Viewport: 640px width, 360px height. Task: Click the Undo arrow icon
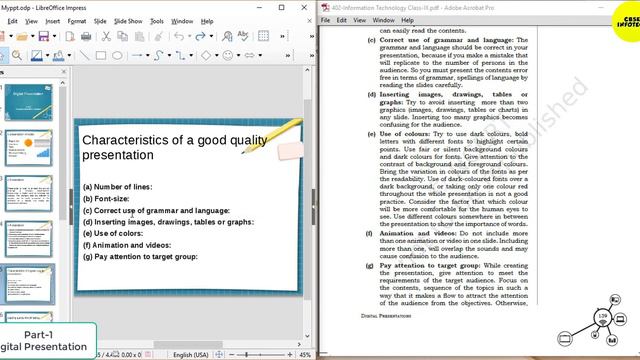click(x=179, y=36)
